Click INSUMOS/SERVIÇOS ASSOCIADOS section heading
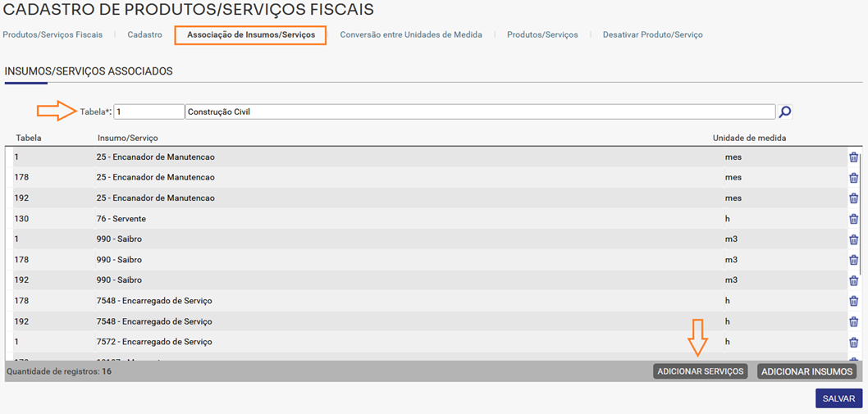Screen dimensions: 868x414 pyautogui.click(x=89, y=71)
